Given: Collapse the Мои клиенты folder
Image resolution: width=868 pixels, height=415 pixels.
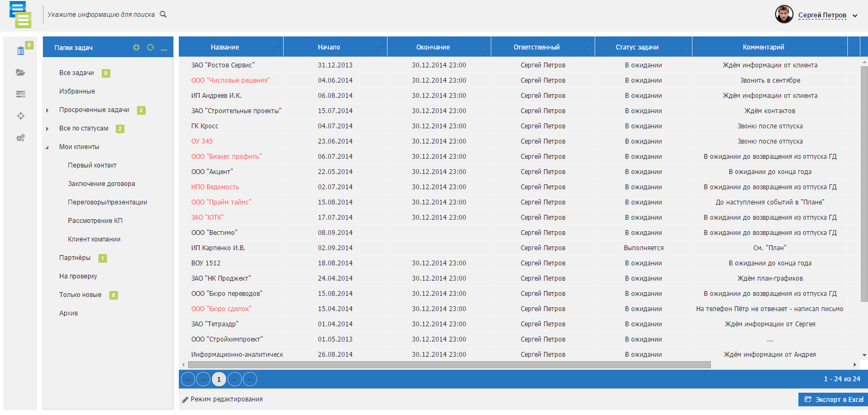Looking at the screenshot, I should pos(47,147).
